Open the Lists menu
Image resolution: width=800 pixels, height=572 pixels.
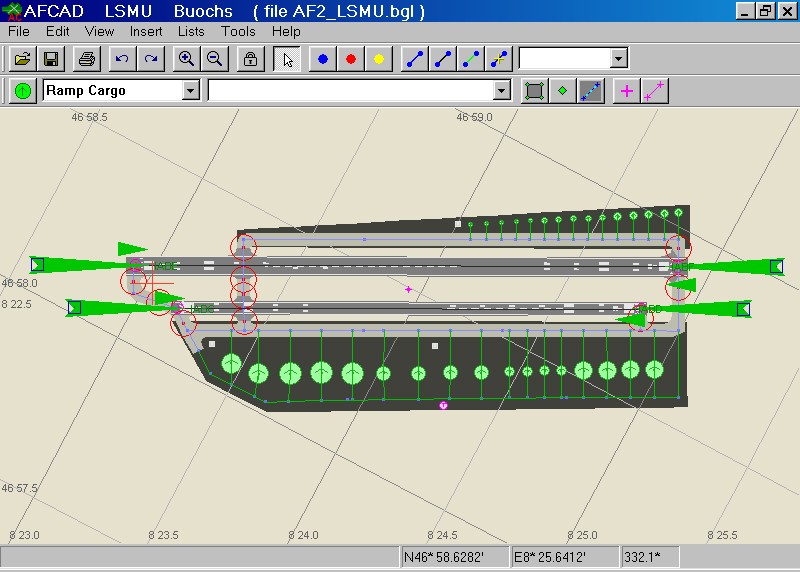(x=191, y=31)
